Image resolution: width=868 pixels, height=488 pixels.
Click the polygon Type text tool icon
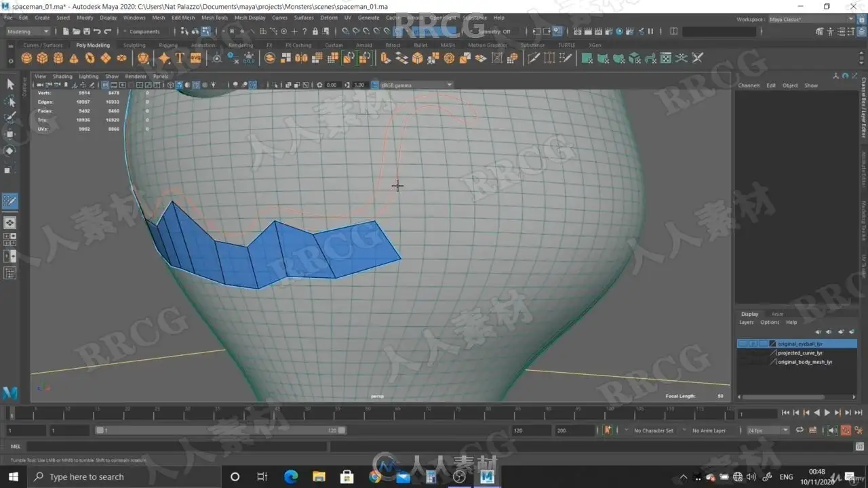pos(180,58)
